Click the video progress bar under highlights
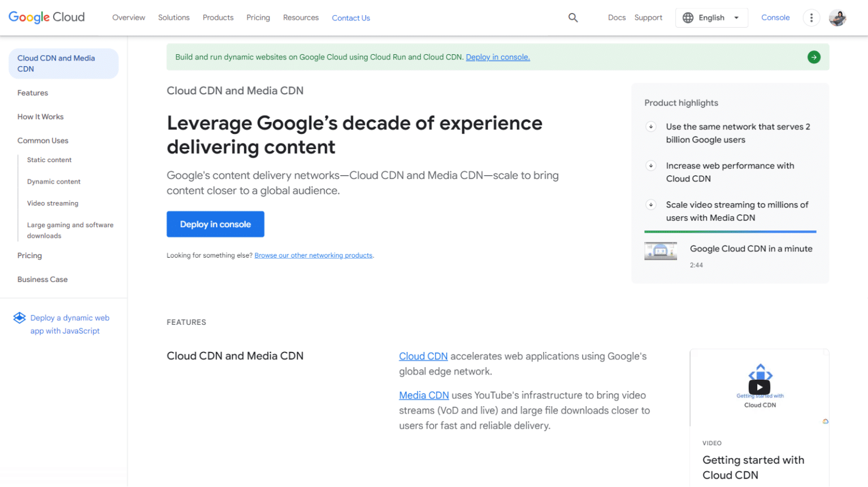This screenshot has width=868, height=487. coord(730,231)
